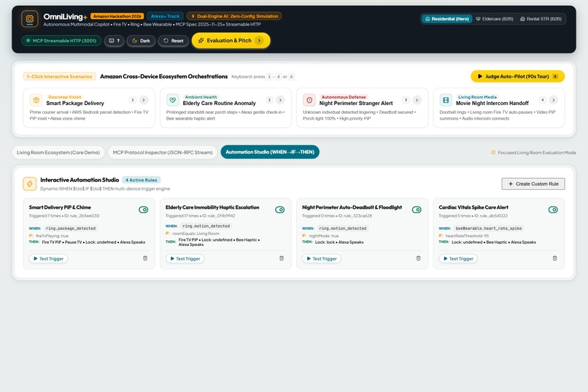The height and width of the screenshot is (392, 588).
Task: Click Focused Living Room Evaluation Mode
Action: click(533, 153)
